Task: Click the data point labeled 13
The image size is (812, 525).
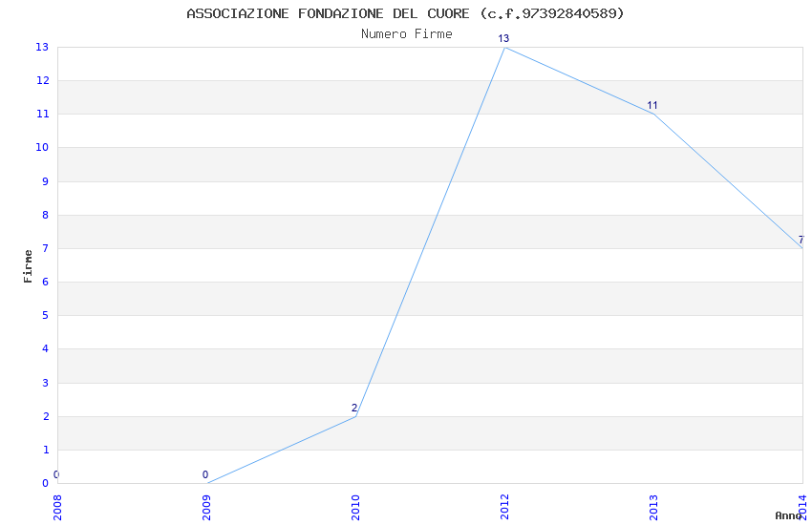Action: pyautogui.click(x=505, y=47)
